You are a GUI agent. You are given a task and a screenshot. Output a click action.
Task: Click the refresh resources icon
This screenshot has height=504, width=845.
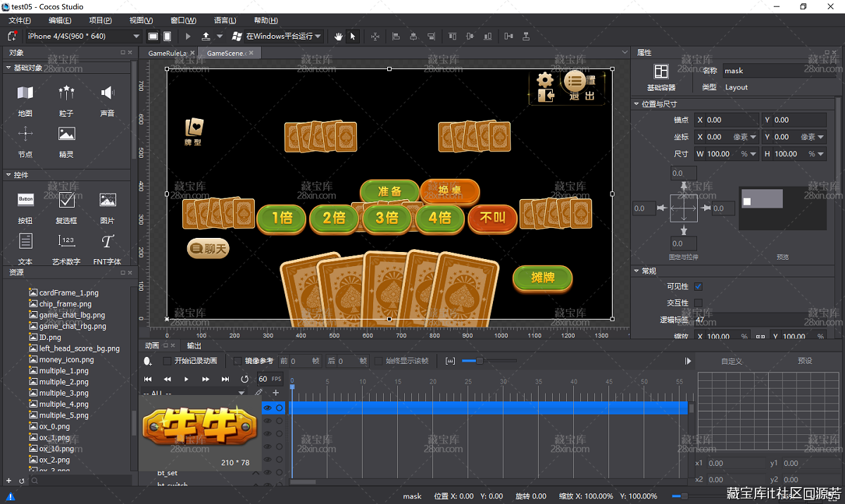click(x=21, y=480)
